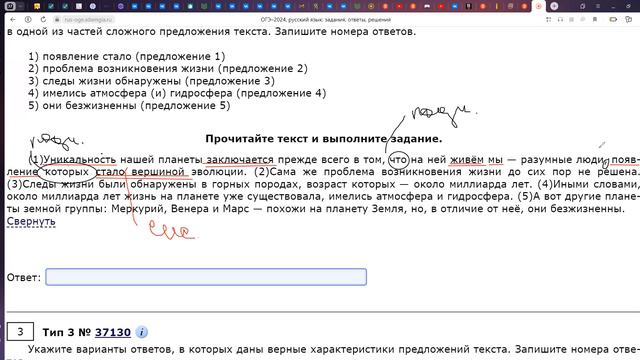
Task: Click the boxed task number 3
Action: tap(20, 331)
